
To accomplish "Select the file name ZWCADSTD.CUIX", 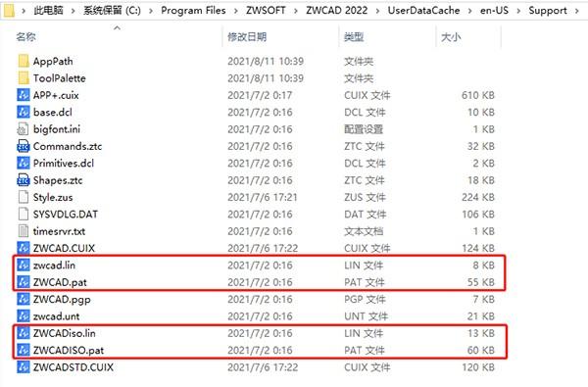I will [73, 367].
